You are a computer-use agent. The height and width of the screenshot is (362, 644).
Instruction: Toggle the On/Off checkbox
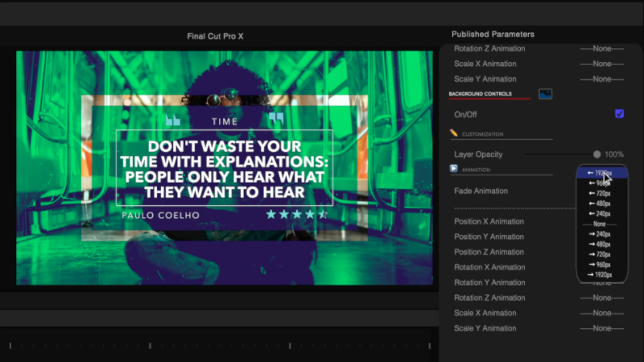tap(619, 113)
